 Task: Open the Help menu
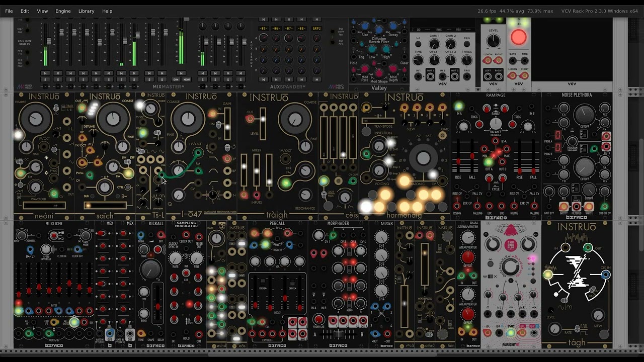[107, 11]
